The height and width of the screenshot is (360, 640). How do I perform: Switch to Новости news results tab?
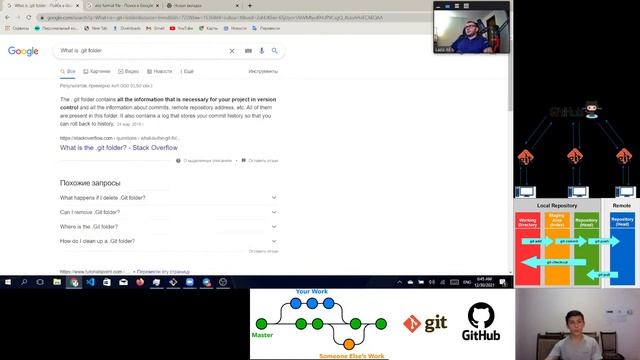(x=160, y=71)
